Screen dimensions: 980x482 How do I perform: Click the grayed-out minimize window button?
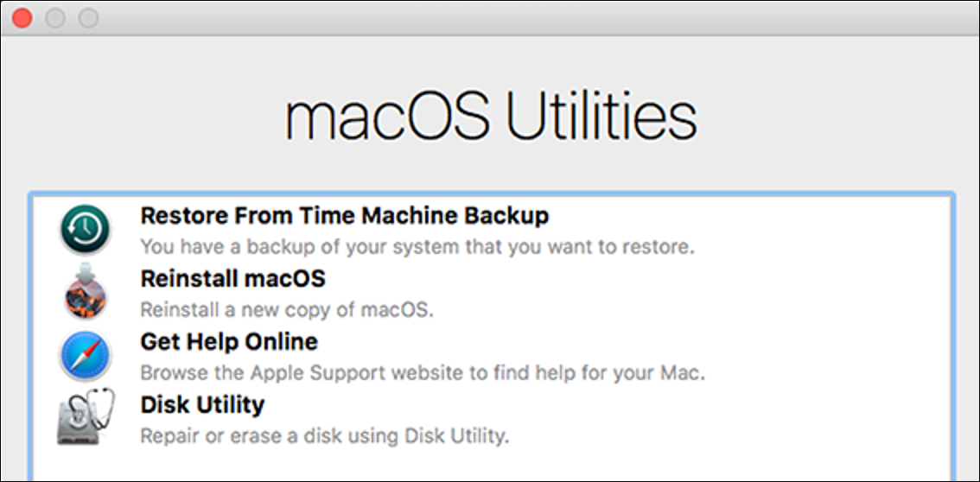[x=55, y=18]
